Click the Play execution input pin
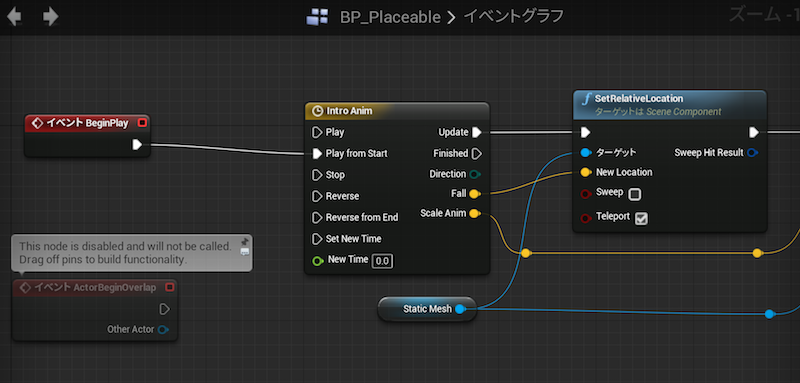This screenshot has width=800, height=383. point(317,133)
